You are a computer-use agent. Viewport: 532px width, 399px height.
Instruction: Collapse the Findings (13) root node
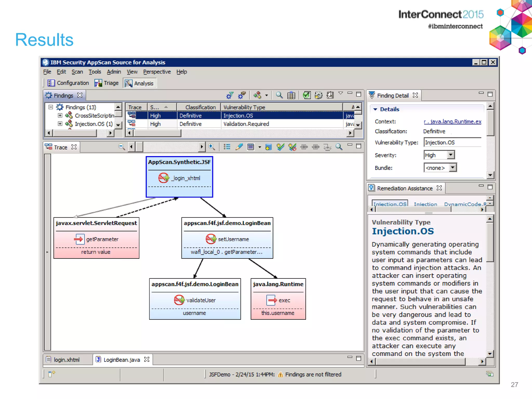(51, 107)
